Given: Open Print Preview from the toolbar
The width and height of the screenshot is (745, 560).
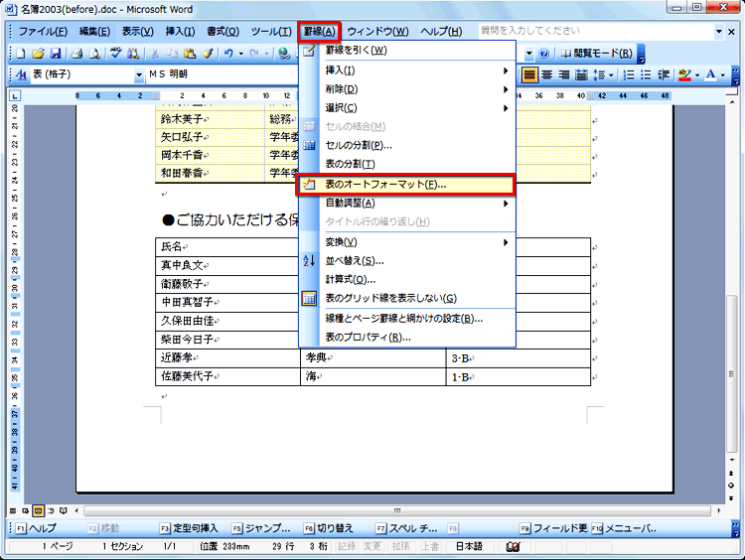Looking at the screenshot, I should pyautogui.click(x=94, y=54).
